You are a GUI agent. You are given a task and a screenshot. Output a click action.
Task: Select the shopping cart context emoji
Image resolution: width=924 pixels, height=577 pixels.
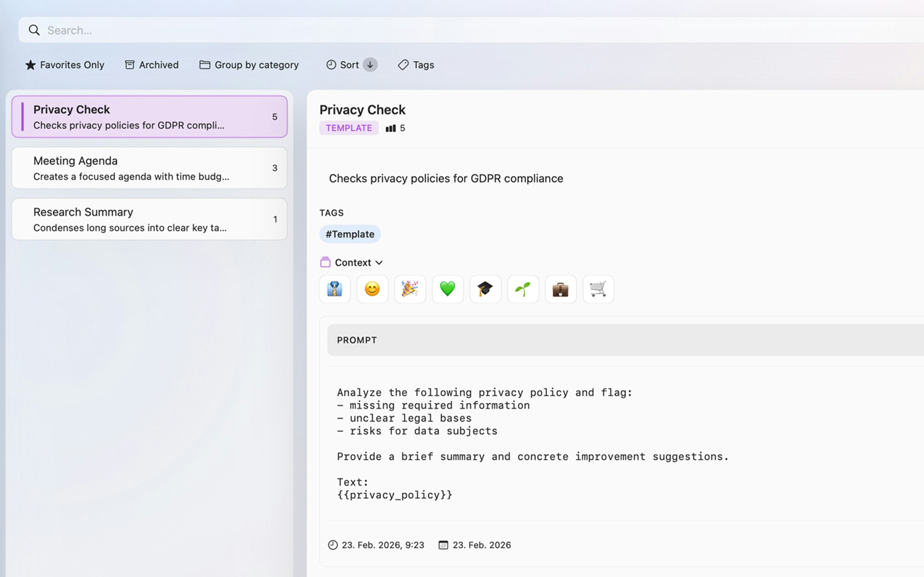point(598,289)
